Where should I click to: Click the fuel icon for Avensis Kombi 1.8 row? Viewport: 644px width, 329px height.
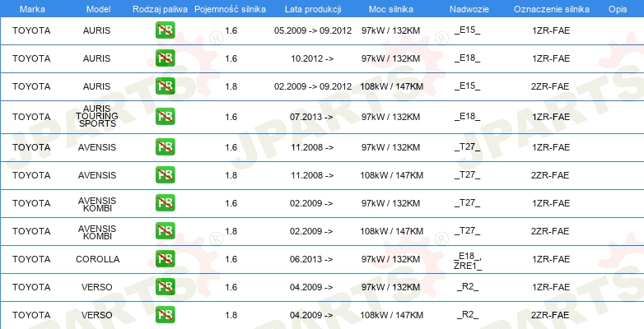tap(165, 230)
